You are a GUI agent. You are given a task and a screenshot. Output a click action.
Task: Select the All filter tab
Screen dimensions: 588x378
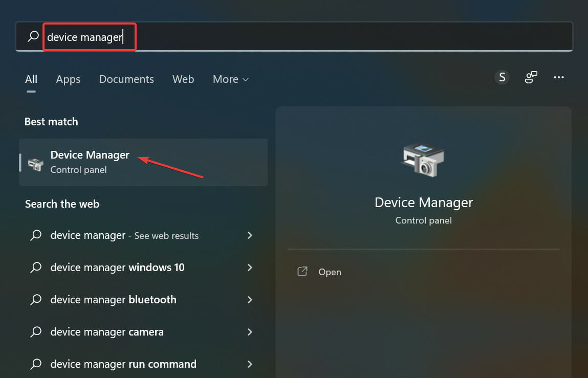point(31,79)
